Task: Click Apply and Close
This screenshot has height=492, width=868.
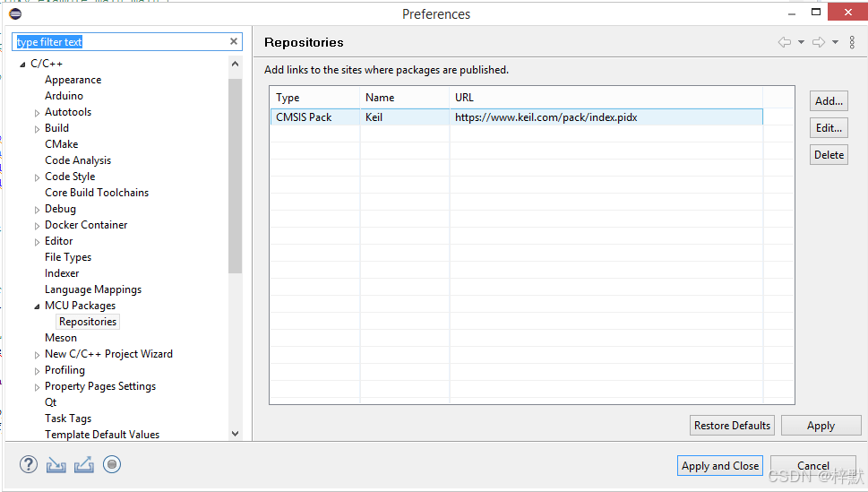Action: click(x=720, y=466)
